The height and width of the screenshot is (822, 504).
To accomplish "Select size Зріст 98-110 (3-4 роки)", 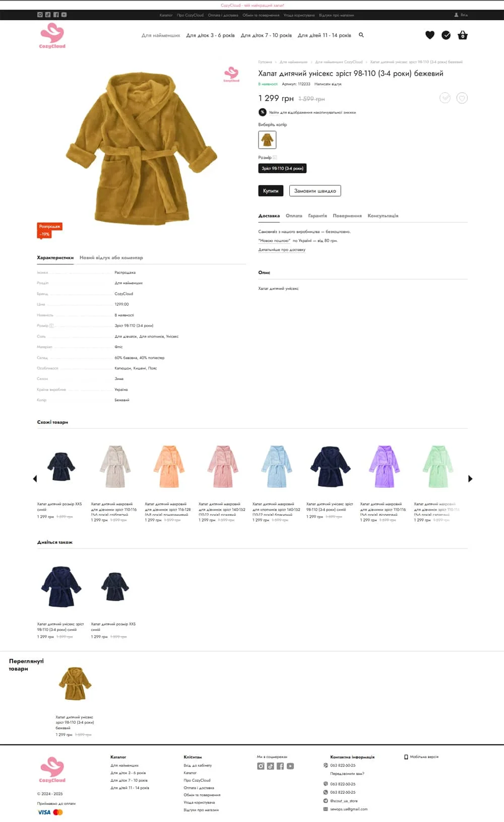I will [x=282, y=168].
